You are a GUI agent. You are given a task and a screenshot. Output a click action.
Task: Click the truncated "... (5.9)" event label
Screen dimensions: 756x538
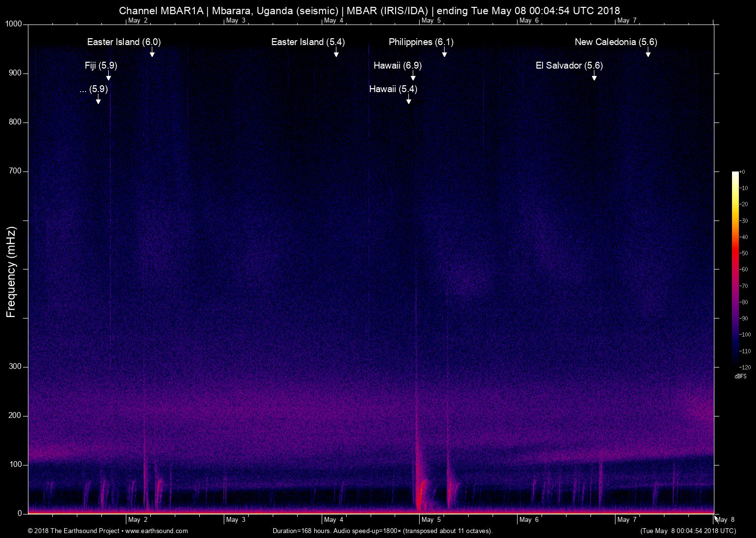coord(94,89)
